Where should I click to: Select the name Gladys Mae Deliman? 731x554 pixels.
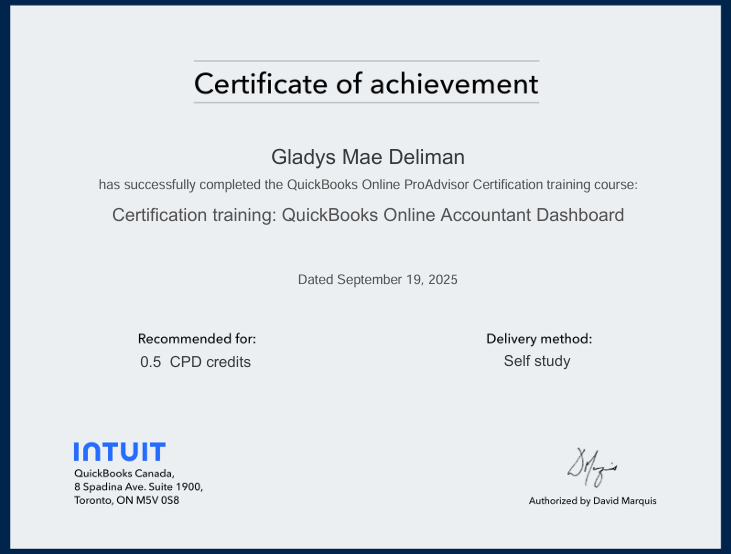pyautogui.click(x=368, y=157)
